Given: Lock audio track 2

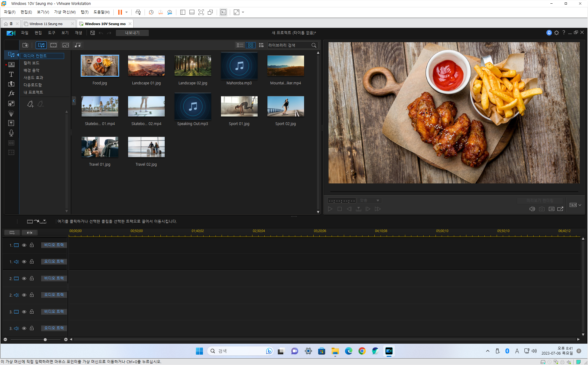Looking at the screenshot, I should (32, 295).
